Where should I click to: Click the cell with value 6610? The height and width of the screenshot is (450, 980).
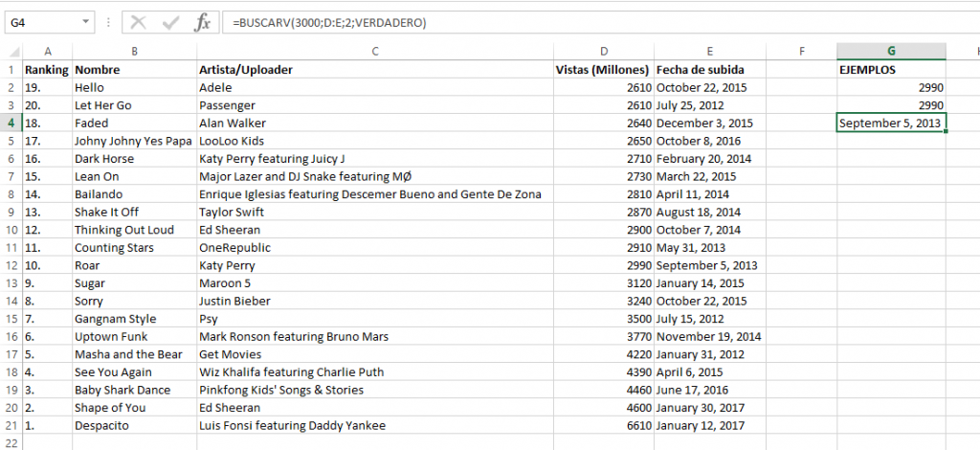coord(603,425)
